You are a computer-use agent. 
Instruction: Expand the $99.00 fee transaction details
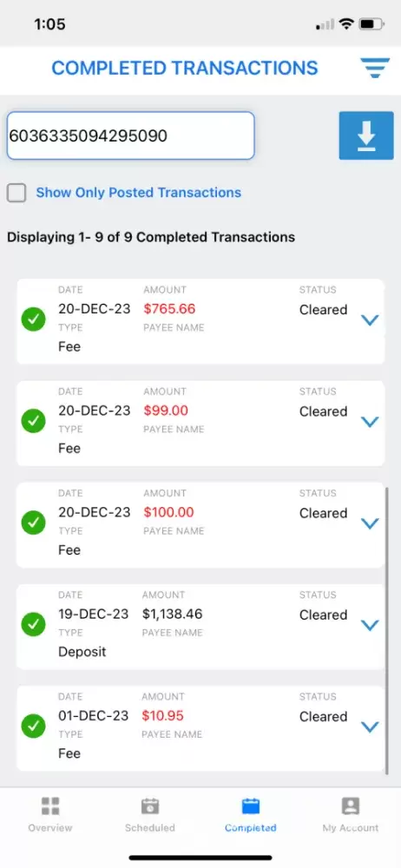tap(370, 422)
